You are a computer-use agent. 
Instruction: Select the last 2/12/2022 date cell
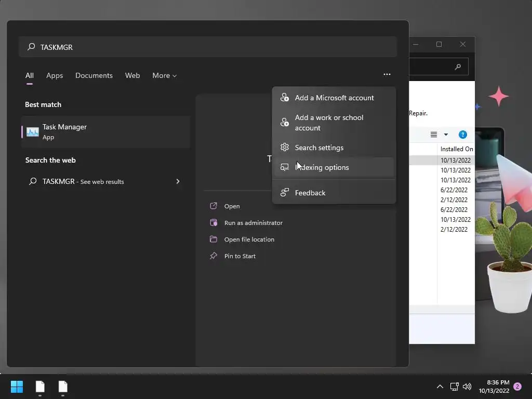coord(454,229)
